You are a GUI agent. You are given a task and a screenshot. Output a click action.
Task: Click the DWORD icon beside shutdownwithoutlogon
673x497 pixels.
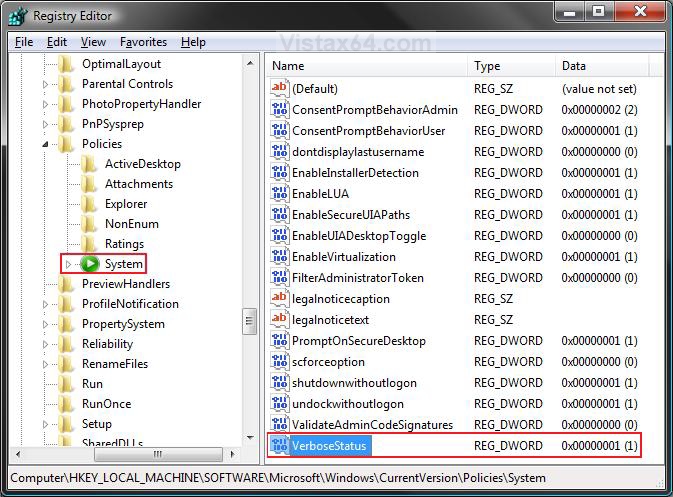pyautogui.click(x=279, y=382)
